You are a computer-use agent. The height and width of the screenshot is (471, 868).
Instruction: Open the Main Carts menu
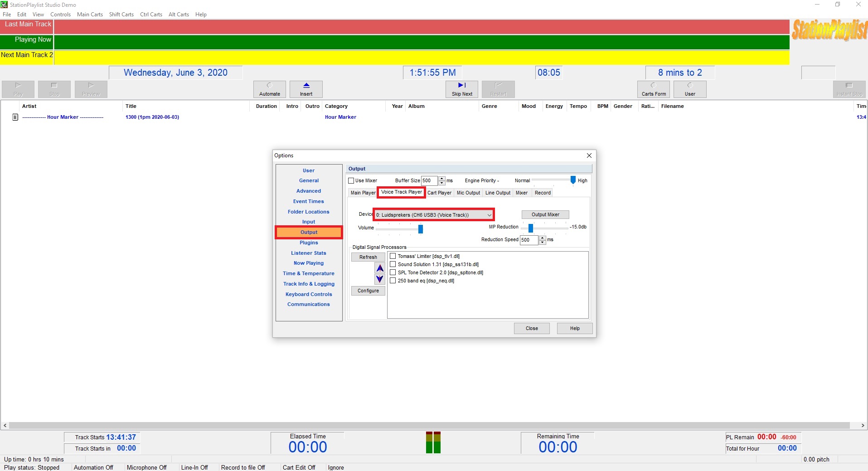tap(90, 15)
